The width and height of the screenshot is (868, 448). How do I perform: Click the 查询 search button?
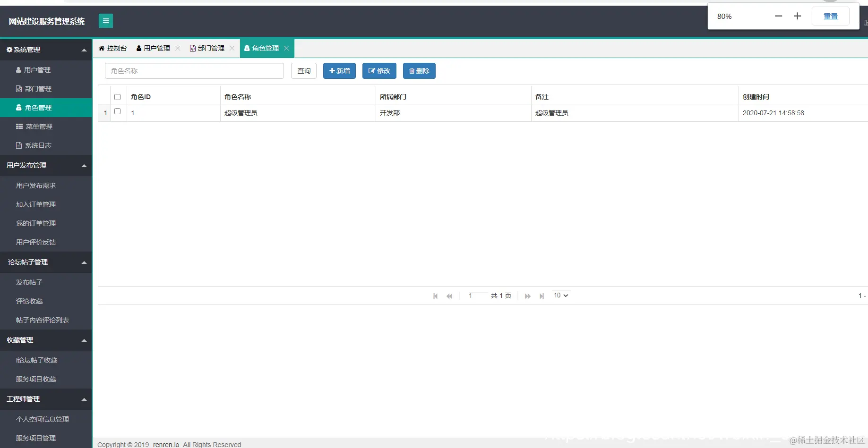point(304,71)
